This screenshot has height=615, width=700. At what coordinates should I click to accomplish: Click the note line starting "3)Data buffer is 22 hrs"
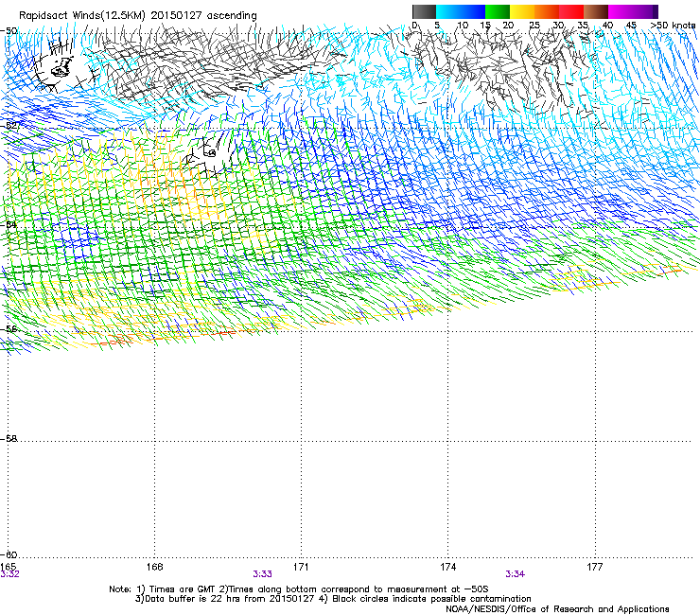pos(333,599)
